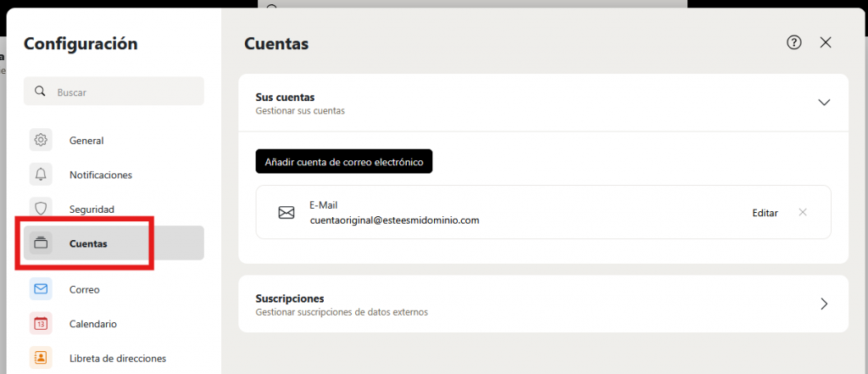Focus the Buscar search input field
The width and height of the screenshot is (868, 374).
[x=123, y=92]
